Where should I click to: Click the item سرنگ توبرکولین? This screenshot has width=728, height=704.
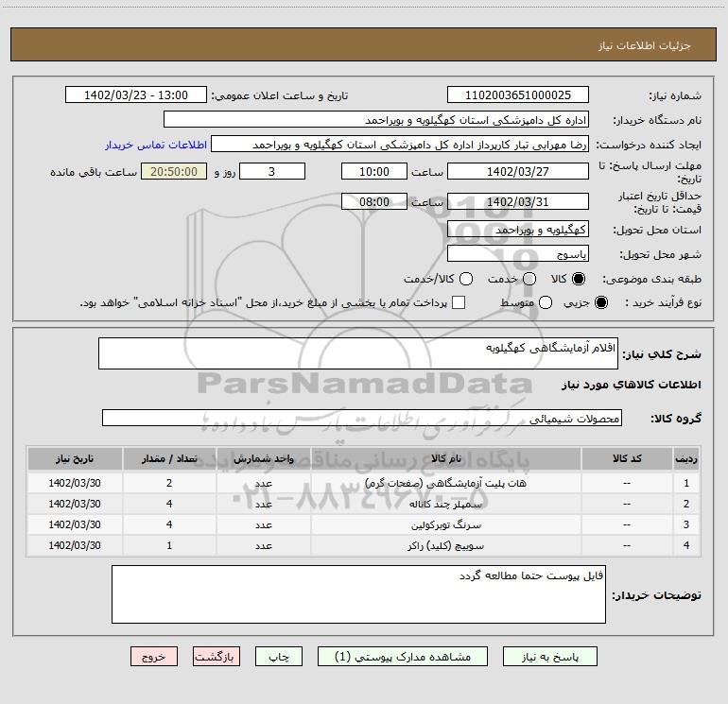[x=445, y=524]
